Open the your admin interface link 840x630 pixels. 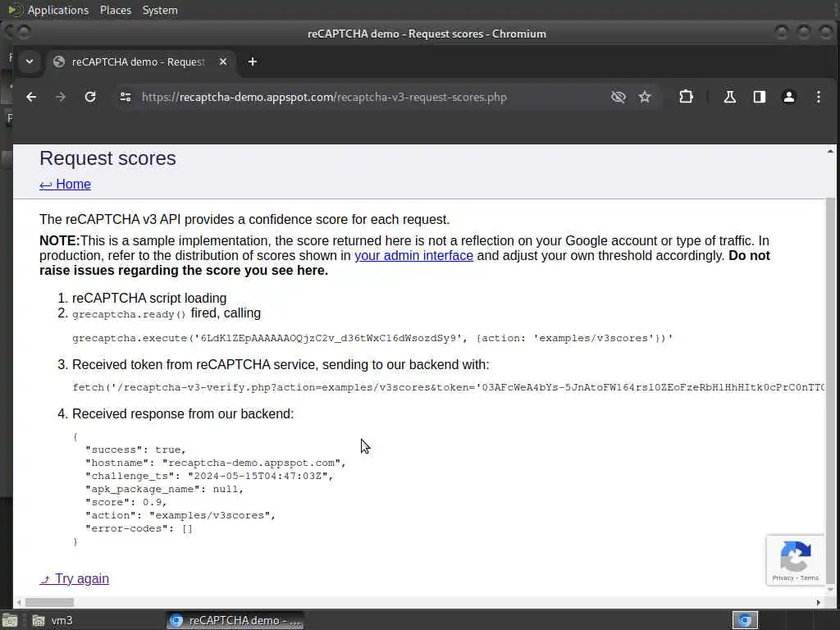click(x=413, y=256)
